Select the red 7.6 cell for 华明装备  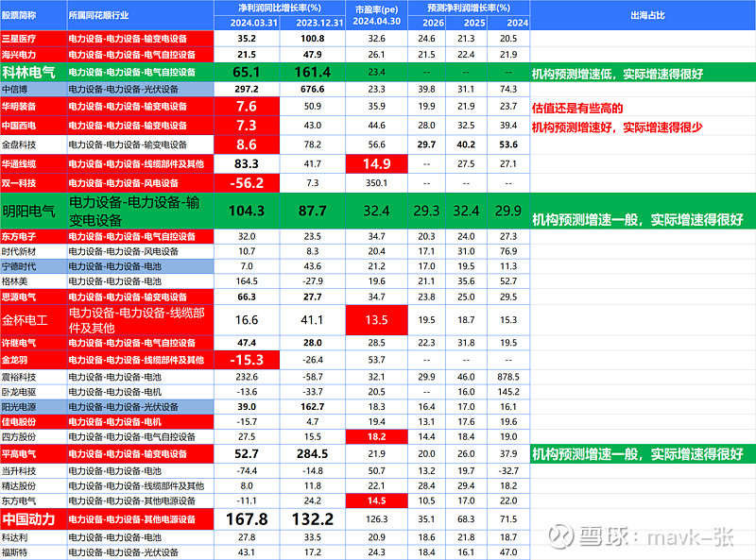point(247,106)
